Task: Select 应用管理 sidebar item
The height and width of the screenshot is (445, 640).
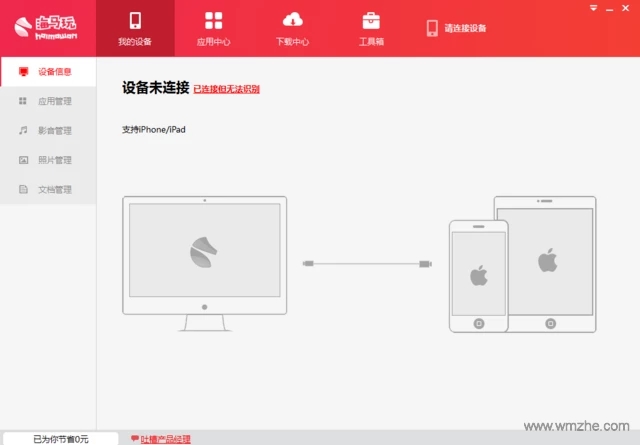Action: coord(48,101)
